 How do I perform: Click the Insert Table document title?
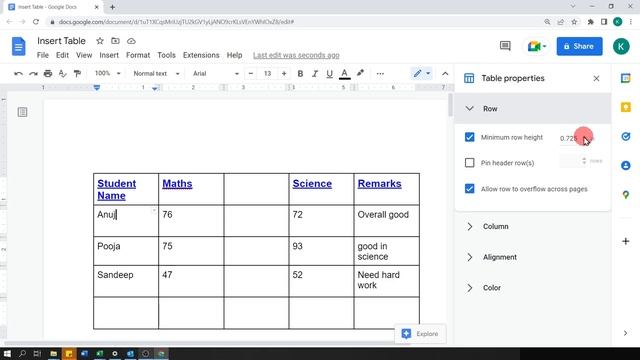click(x=61, y=41)
